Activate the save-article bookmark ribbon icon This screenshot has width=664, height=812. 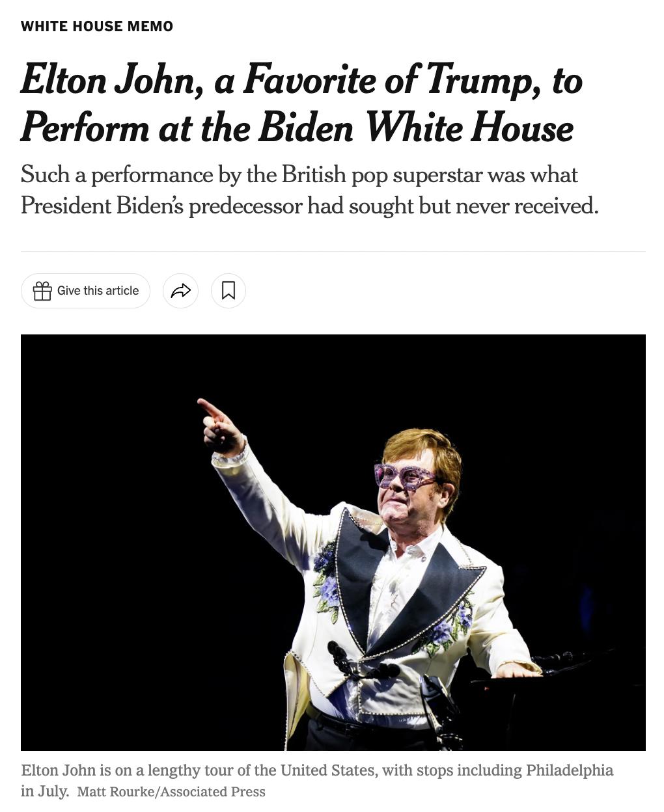228,291
